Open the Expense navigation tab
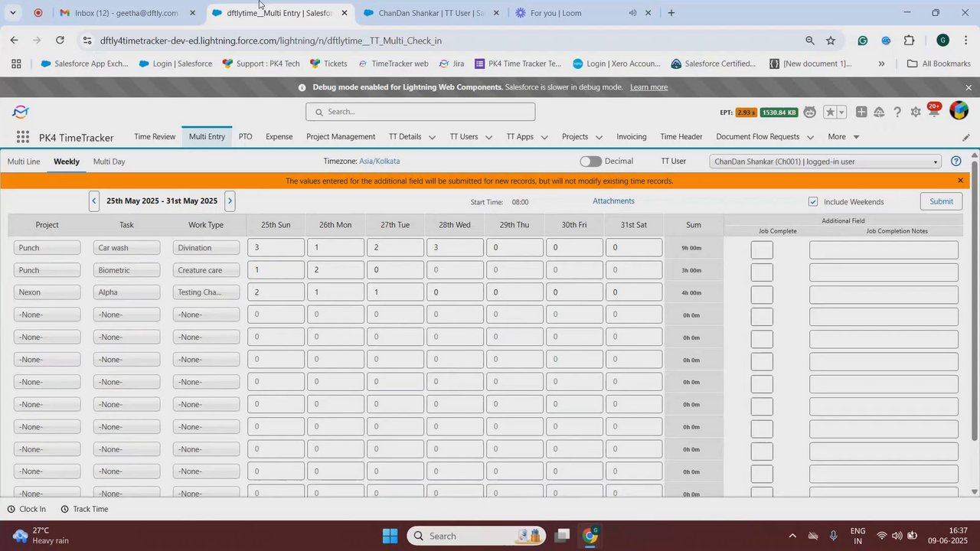 [x=279, y=137]
